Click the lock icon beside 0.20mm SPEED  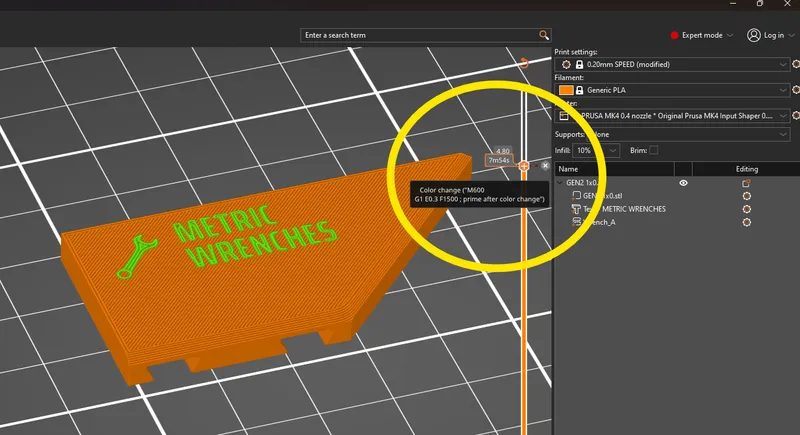point(579,64)
